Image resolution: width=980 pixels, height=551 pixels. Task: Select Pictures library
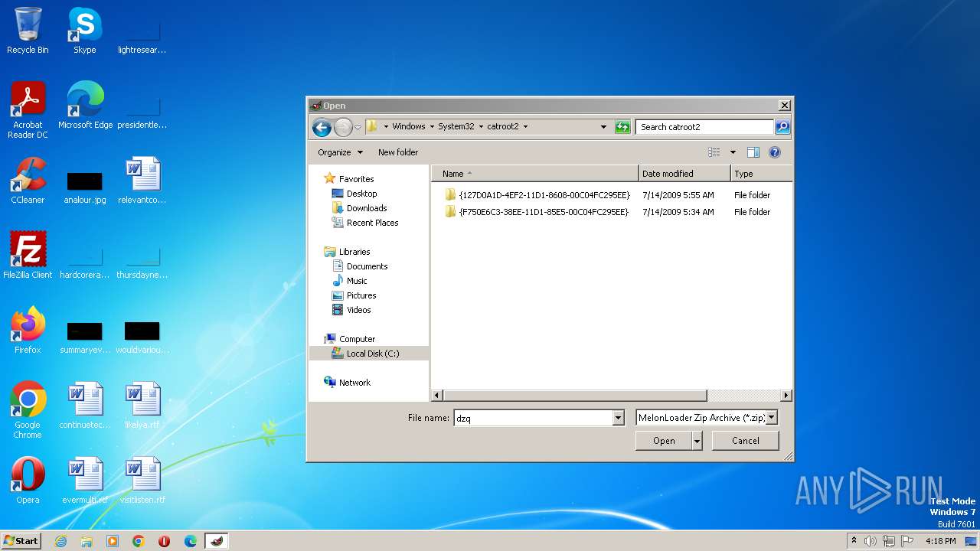pyautogui.click(x=361, y=295)
